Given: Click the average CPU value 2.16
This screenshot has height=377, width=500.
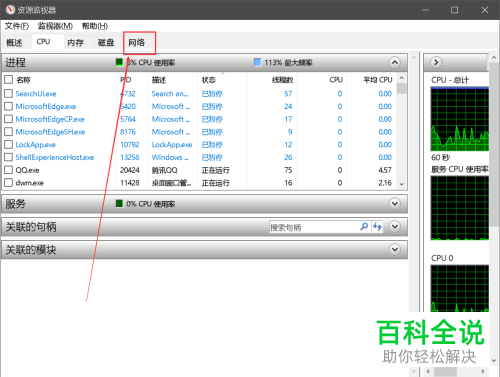Looking at the screenshot, I should [385, 183].
